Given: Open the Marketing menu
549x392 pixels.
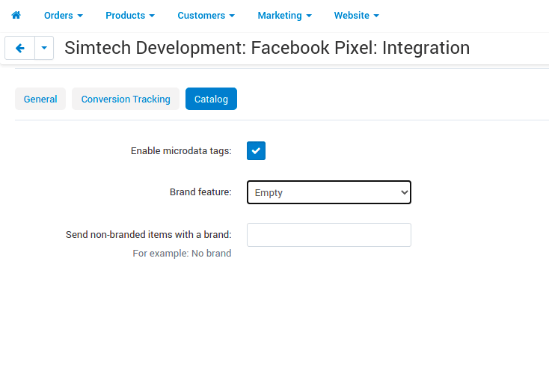Looking at the screenshot, I should (x=284, y=15).
